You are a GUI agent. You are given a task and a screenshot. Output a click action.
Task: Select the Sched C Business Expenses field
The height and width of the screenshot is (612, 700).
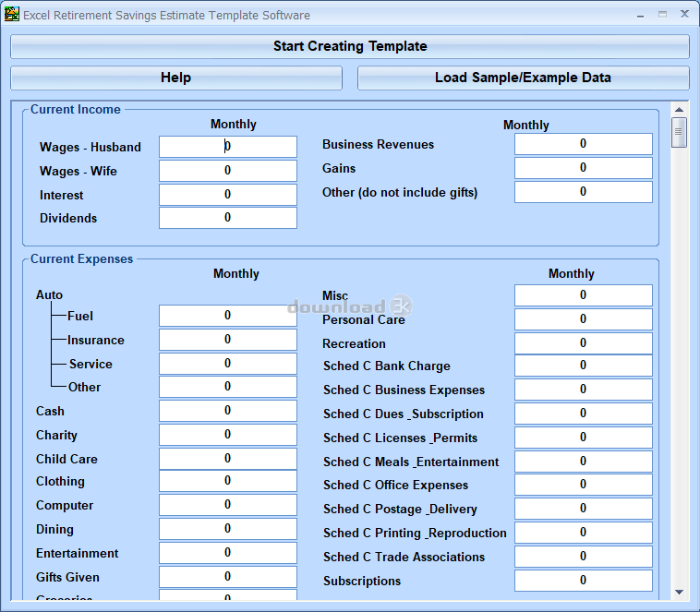pyautogui.click(x=583, y=390)
